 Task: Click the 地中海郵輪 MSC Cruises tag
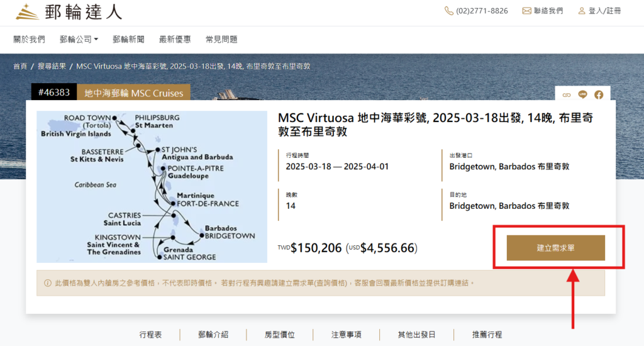pyautogui.click(x=134, y=93)
